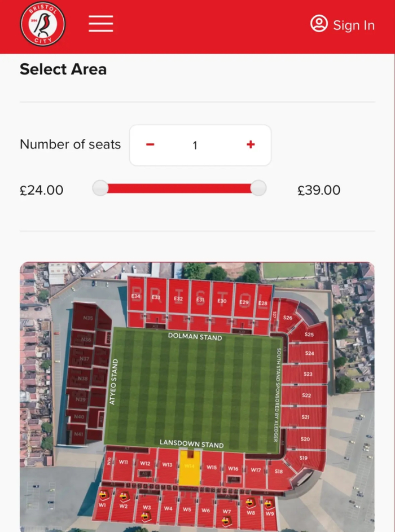395x532 pixels.
Task: Click the mascot icon on block W3
Action: pyautogui.click(x=146, y=516)
